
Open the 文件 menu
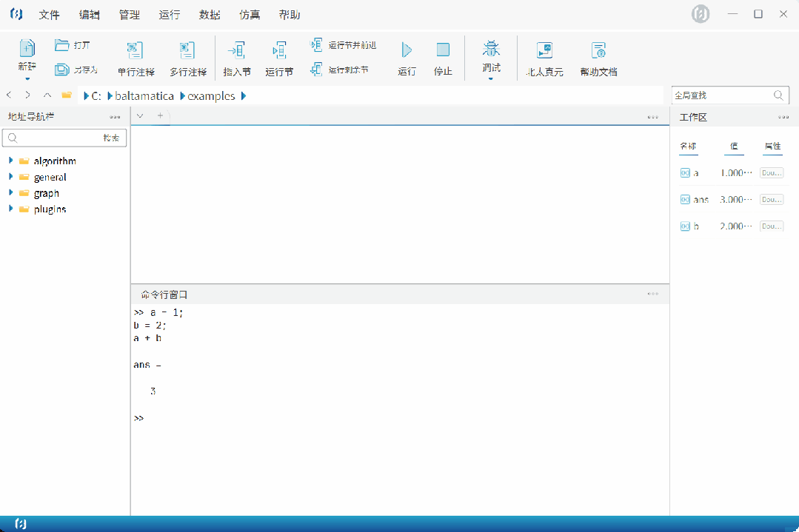(x=50, y=15)
